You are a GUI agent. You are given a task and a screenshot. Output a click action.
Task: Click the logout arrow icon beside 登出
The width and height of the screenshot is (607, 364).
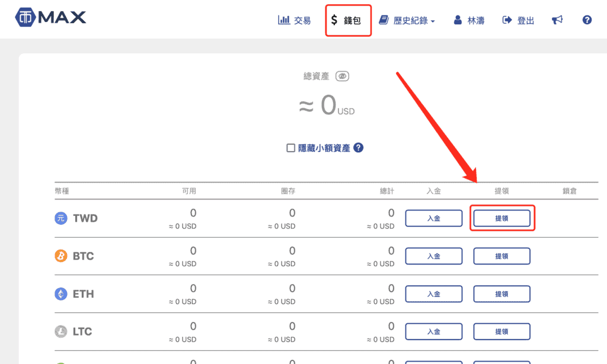point(507,20)
